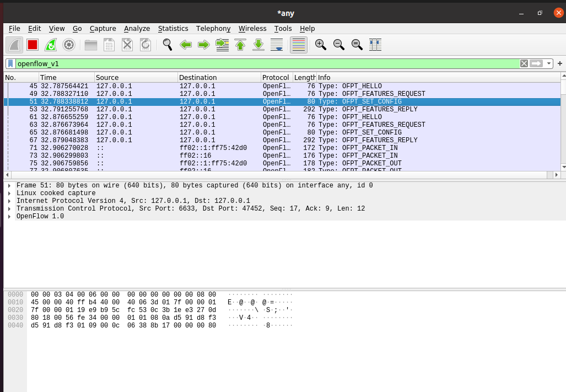The image size is (566, 392).
Task: Toggle packet colorization using coloring rules
Action: [299, 45]
